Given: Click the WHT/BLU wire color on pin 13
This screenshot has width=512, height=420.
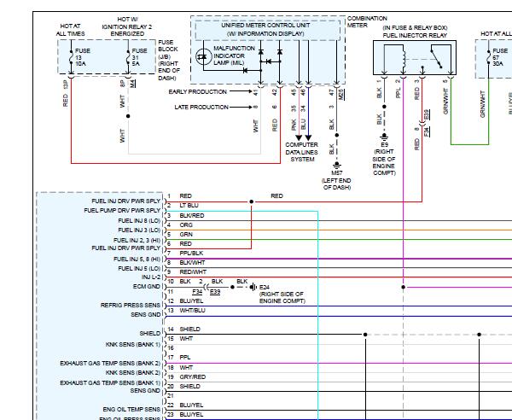Looking at the screenshot, I should tap(192, 311).
